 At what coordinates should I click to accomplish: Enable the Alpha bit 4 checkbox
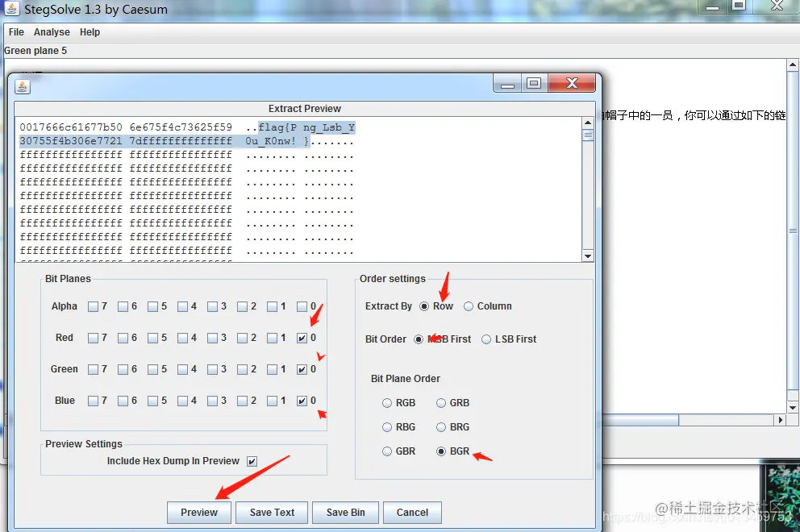pyautogui.click(x=182, y=306)
